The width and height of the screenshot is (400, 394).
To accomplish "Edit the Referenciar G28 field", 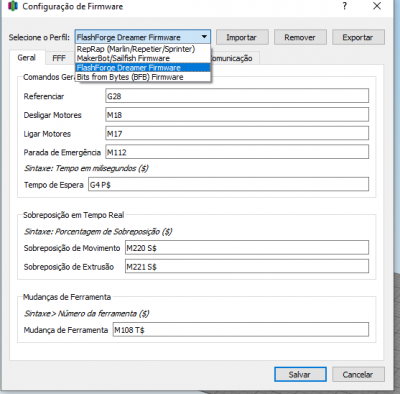I will coord(237,96).
